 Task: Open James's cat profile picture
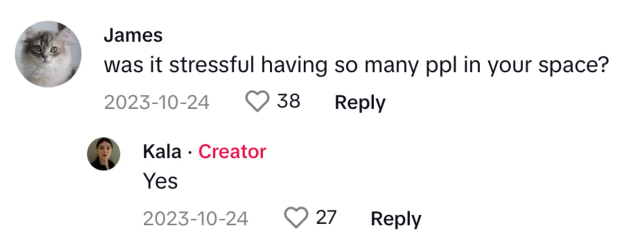48,54
